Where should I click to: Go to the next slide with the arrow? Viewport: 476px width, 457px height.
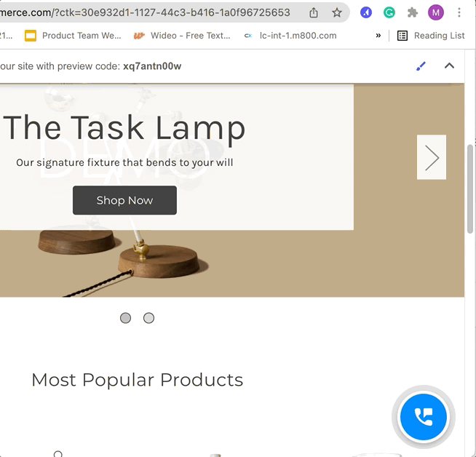click(432, 157)
